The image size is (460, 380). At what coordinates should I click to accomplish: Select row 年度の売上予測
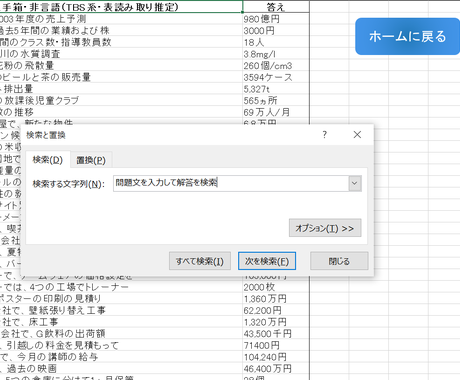[x=121, y=19]
